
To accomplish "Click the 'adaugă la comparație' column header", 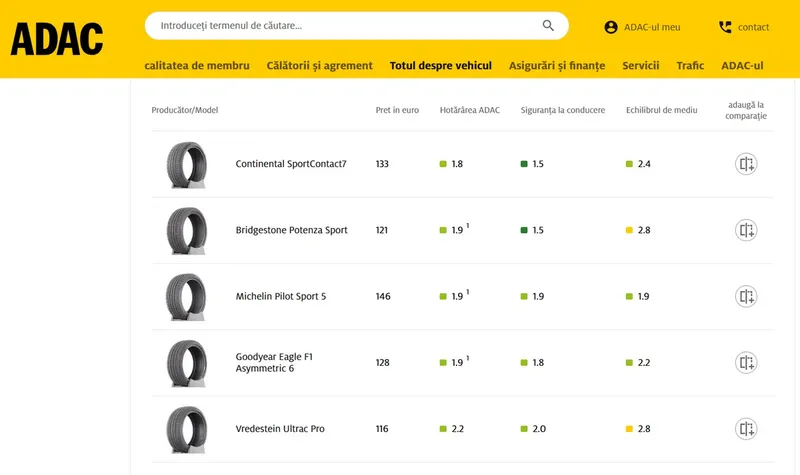I will pyautogui.click(x=746, y=110).
